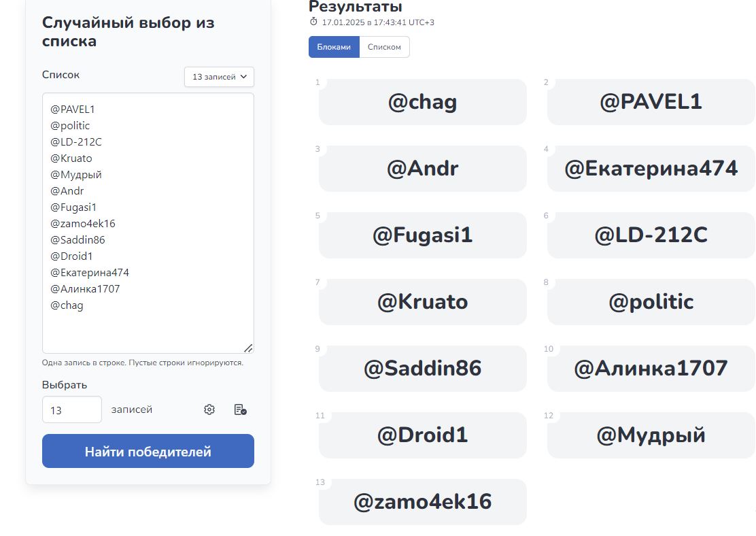Click the @Екатерина474 result card
756x536 pixels.
(x=651, y=169)
